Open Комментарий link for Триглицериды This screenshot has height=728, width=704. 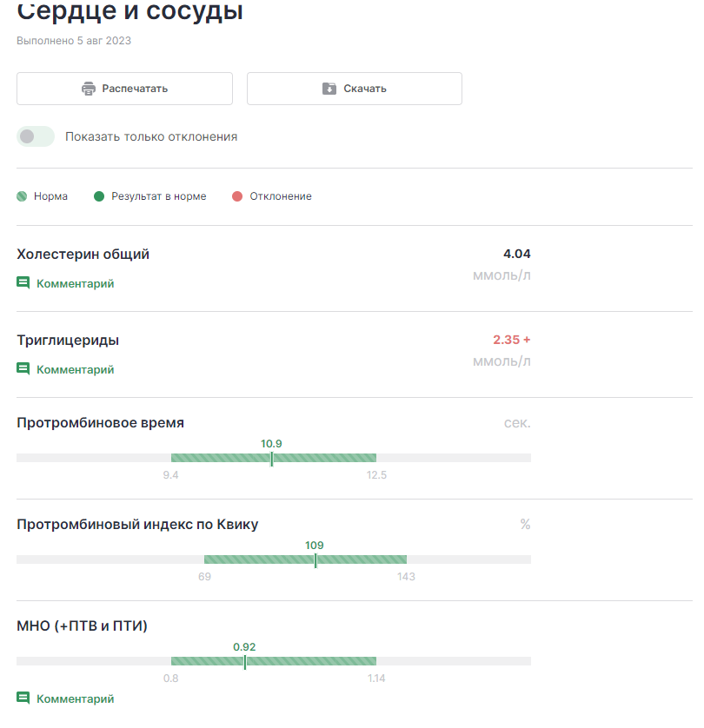pos(75,369)
